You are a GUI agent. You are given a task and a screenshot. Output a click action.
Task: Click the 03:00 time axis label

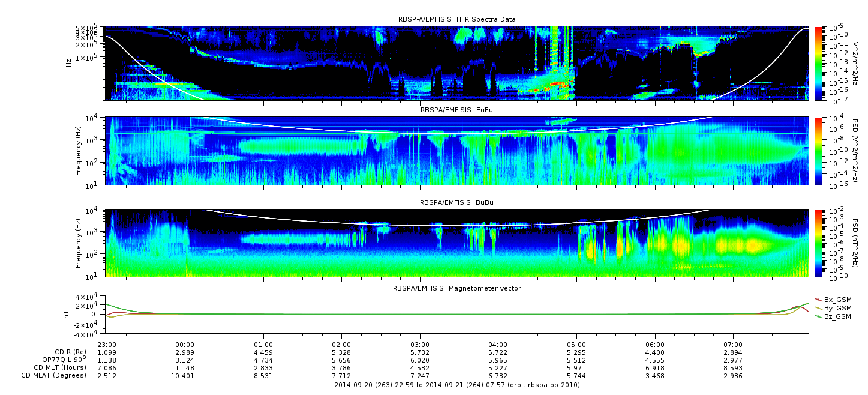[x=420, y=345]
